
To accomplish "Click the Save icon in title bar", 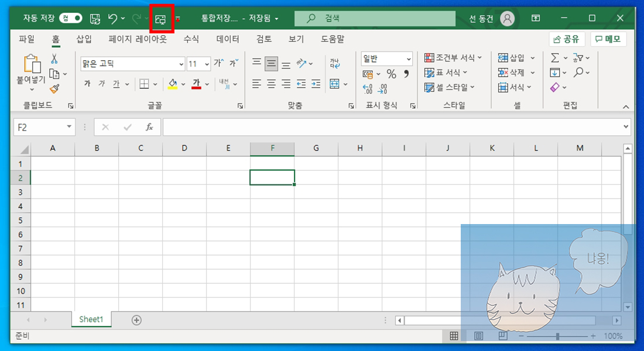I will [x=95, y=19].
